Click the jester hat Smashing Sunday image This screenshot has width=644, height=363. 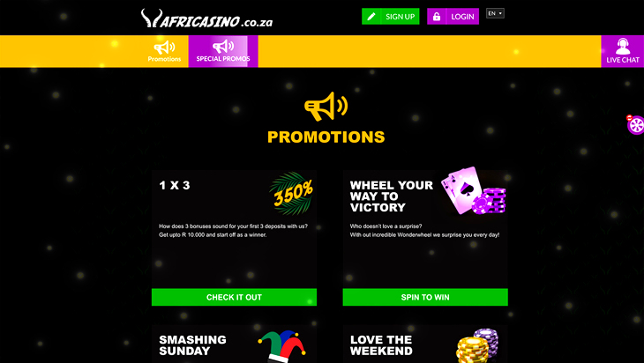click(282, 346)
